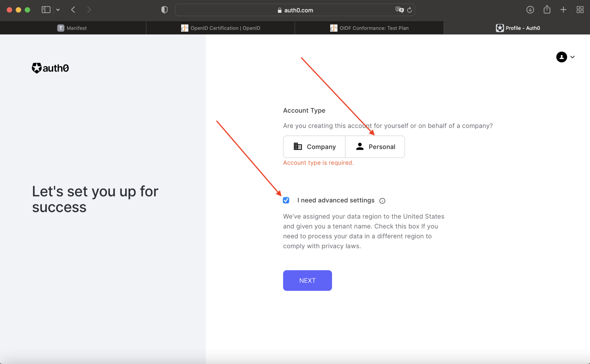Click the Auth0 logo

(x=50, y=68)
